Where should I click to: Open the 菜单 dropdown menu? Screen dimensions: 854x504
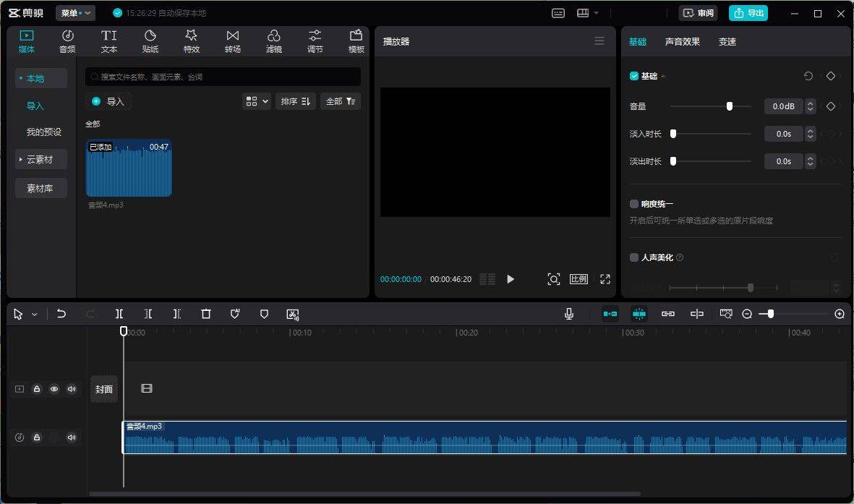[x=75, y=13]
